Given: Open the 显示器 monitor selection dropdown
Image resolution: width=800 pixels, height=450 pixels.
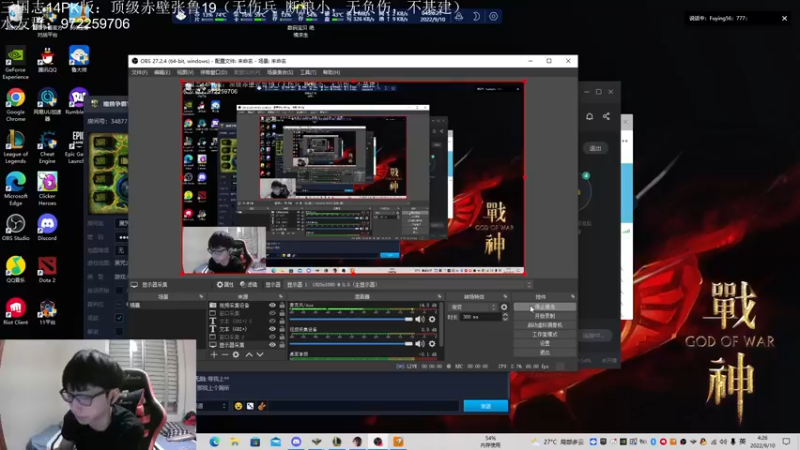Looking at the screenshot, I should click(409, 285).
